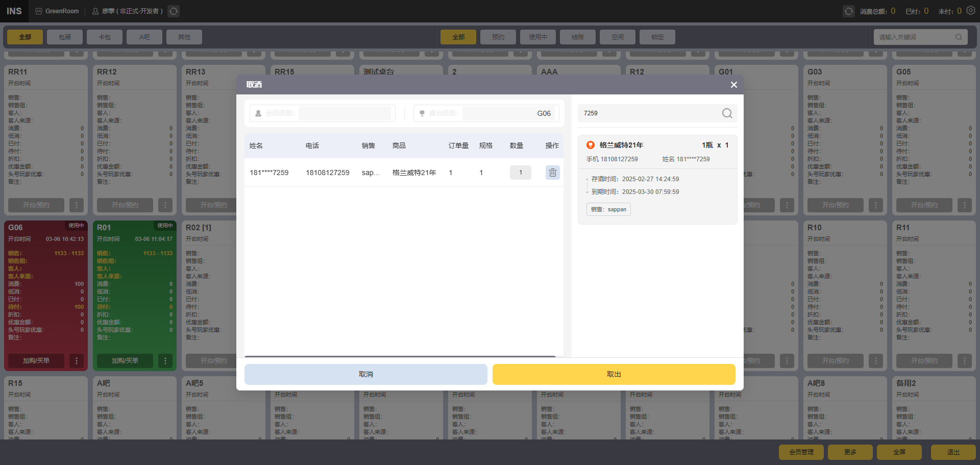The width and height of the screenshot is (980, 465).
Task: Open three-dot menu on R10 card
Action: [x=876, y=361]
